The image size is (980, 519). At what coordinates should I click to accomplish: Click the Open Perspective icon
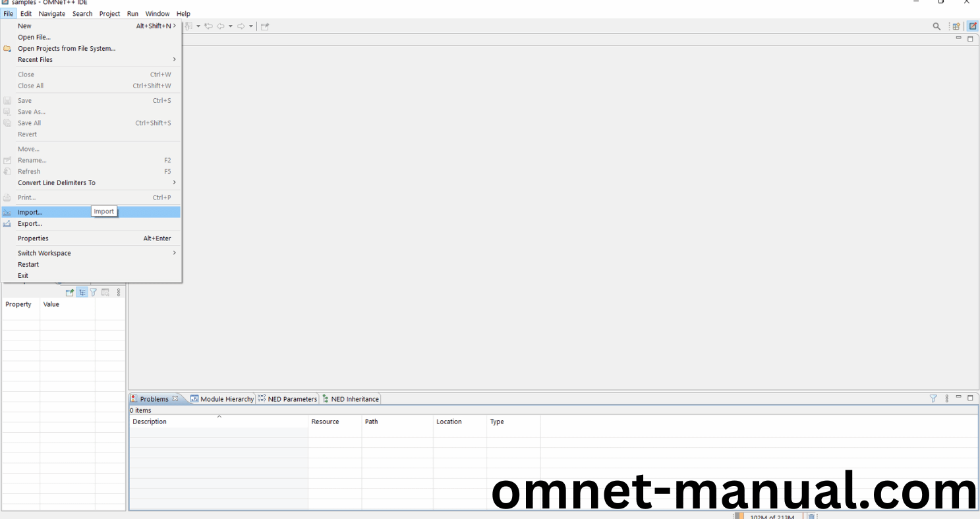click(956, 26)
